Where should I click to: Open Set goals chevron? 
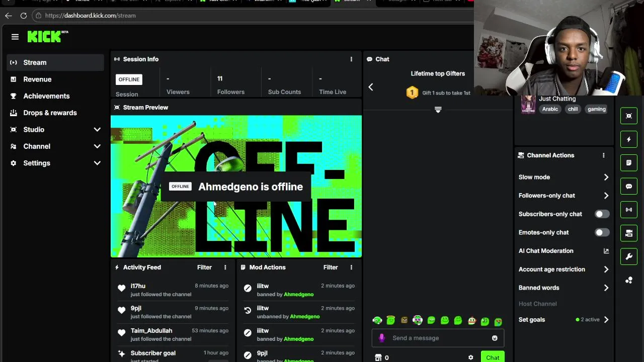[x=606, y=320]
